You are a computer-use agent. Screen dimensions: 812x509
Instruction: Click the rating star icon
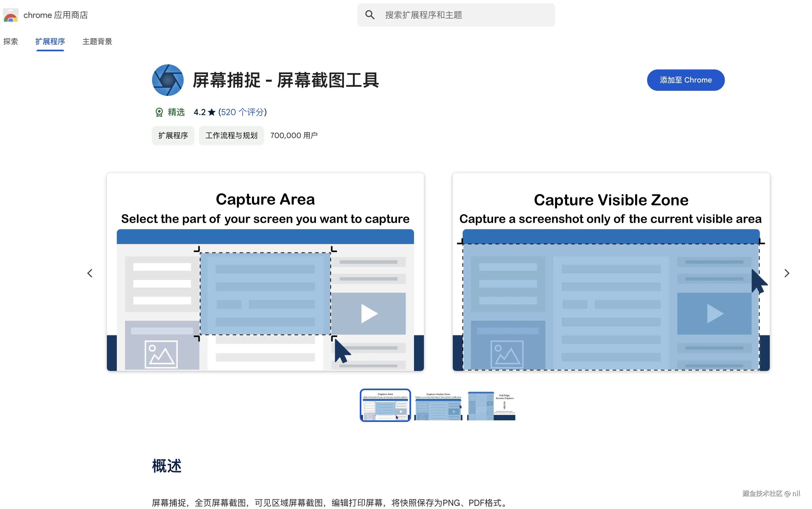pyautogui.click(x=212, y=112)
